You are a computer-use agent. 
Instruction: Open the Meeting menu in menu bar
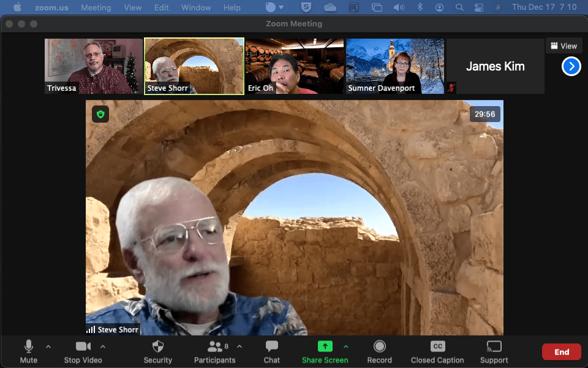pyautogui.click(x=96, y=8)
